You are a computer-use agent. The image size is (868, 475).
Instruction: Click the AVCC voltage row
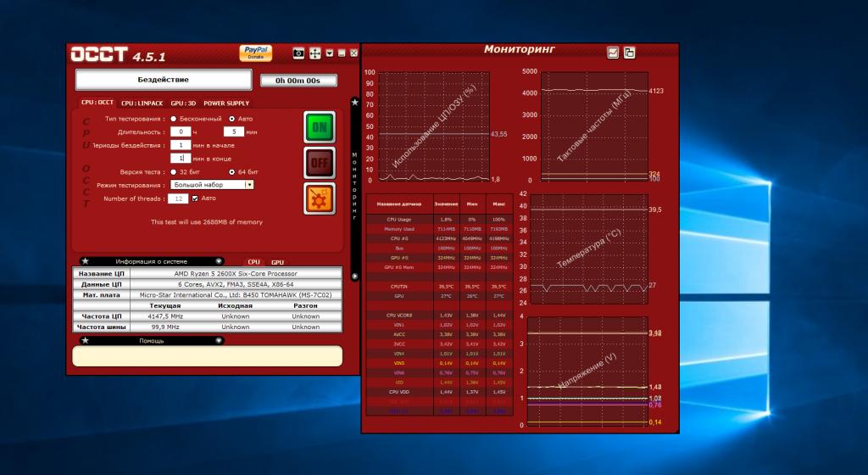pyautogui.click(x=440, y=334)
